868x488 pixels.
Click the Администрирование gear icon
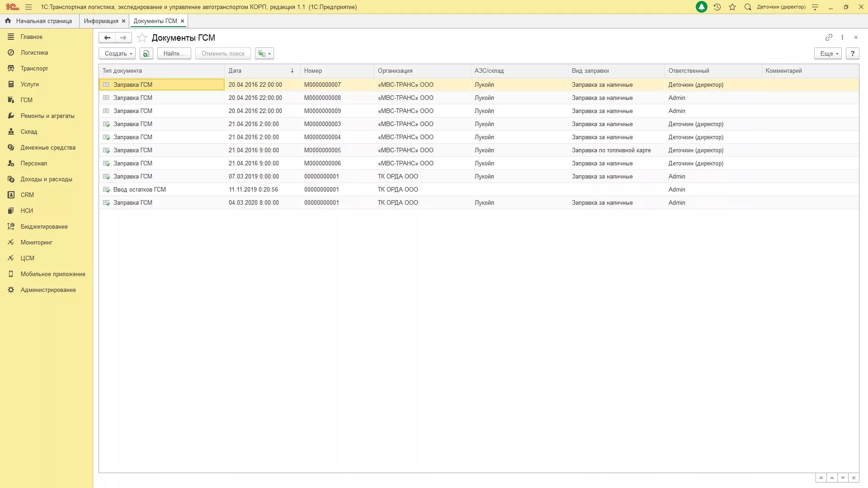pyautogui.click(x=11, y=290)
